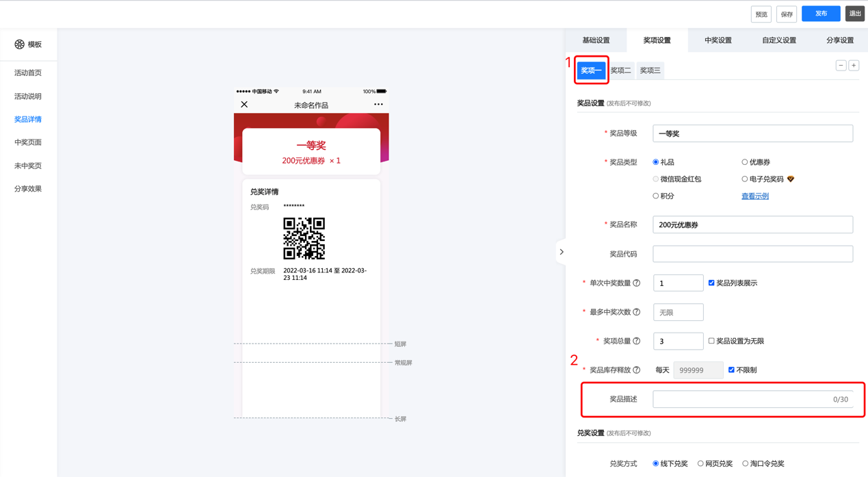Switch to the 中奖设置 tab

click(718, 40)
